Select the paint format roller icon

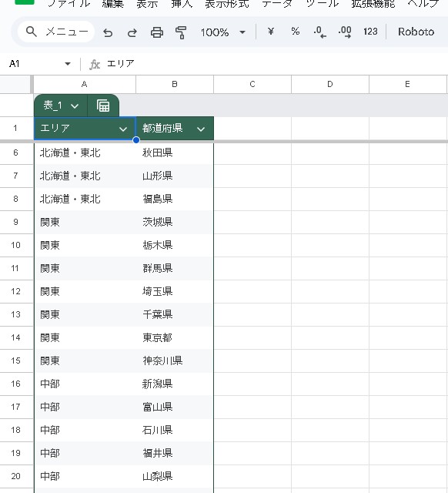[x=181, y=32]
